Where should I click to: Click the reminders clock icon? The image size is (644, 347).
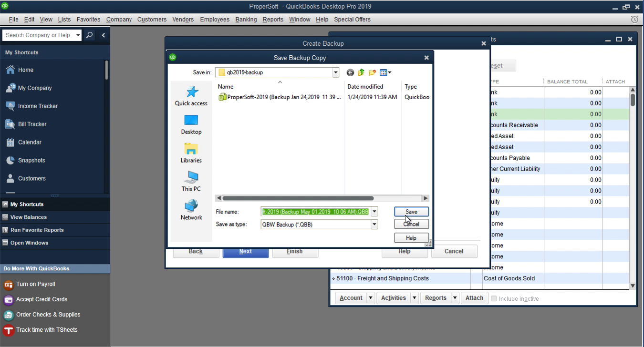pyautogui.click(x=634, y=20)
